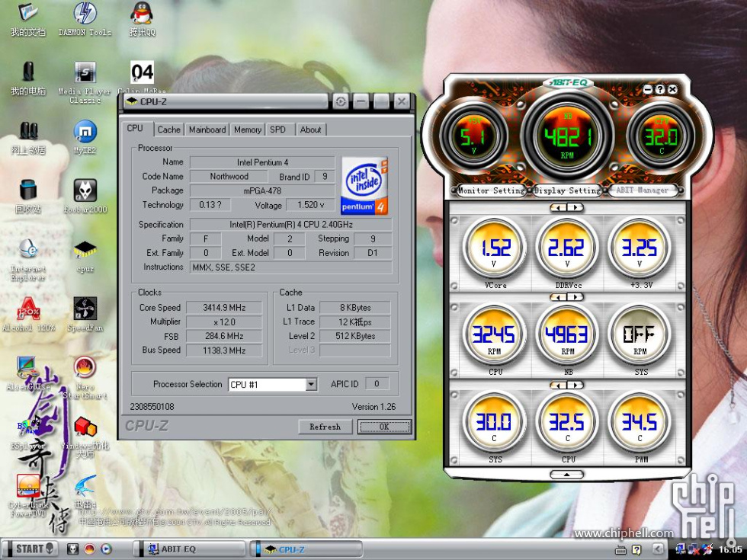The image size is (747, 560).
Task: Select the CPU tab in CPU-Z
Action: point(136,128)
